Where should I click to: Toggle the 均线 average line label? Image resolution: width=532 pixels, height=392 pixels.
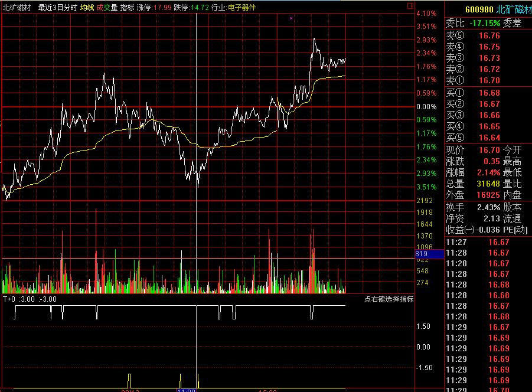tap(87, 8)
